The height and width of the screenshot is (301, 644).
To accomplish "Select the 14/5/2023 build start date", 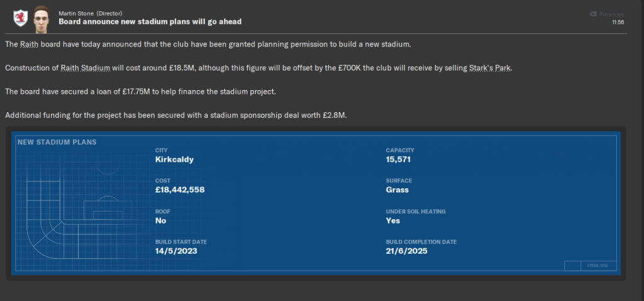I will 175,251.
